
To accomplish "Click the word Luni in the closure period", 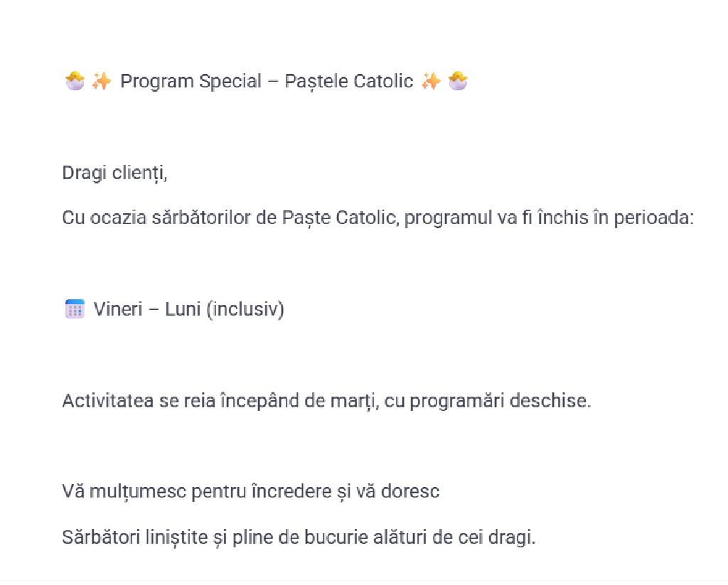I will coord(183,310).
